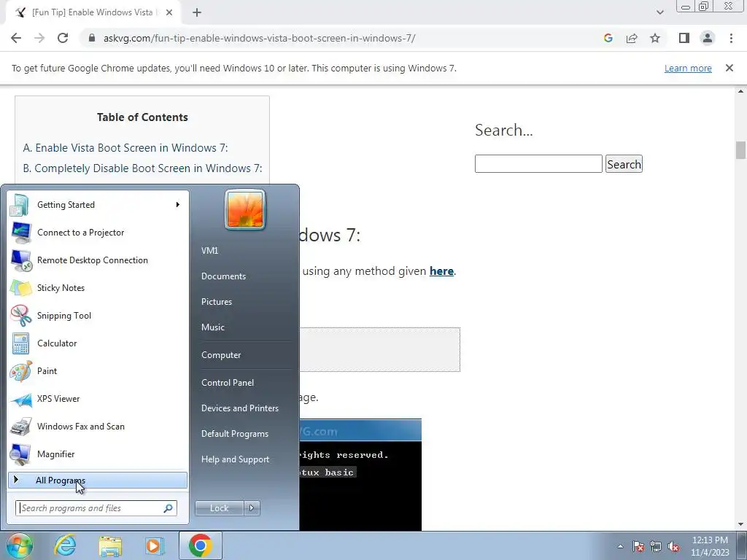
Task: Click Chrome icon in taskbar
Action: pyautogui.click(x=201, y=545)
